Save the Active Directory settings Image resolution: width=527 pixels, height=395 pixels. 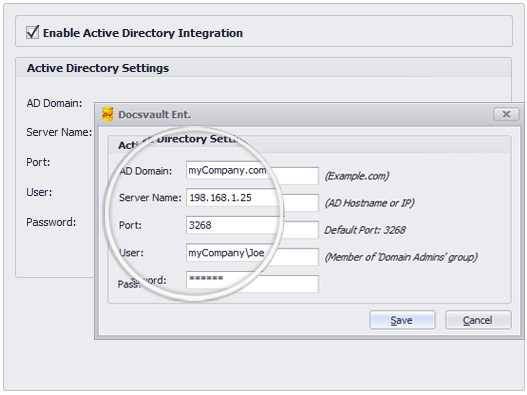pyautogui.click(x=402, y=320)
